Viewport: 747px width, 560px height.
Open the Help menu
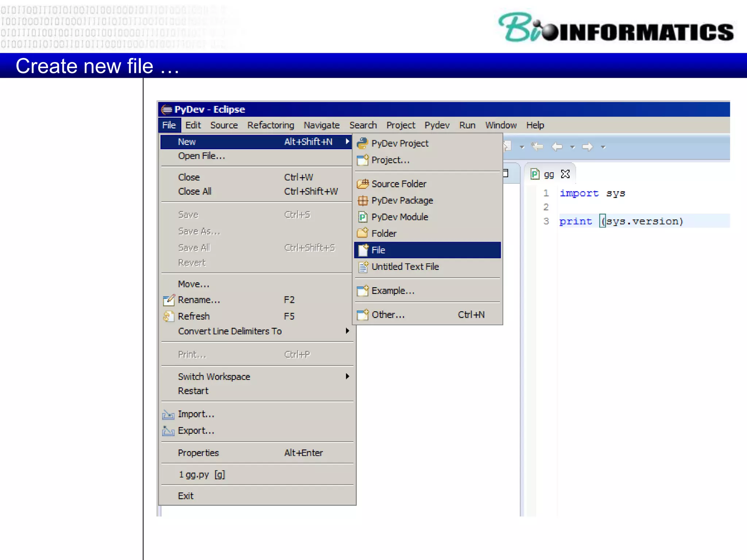535,125
